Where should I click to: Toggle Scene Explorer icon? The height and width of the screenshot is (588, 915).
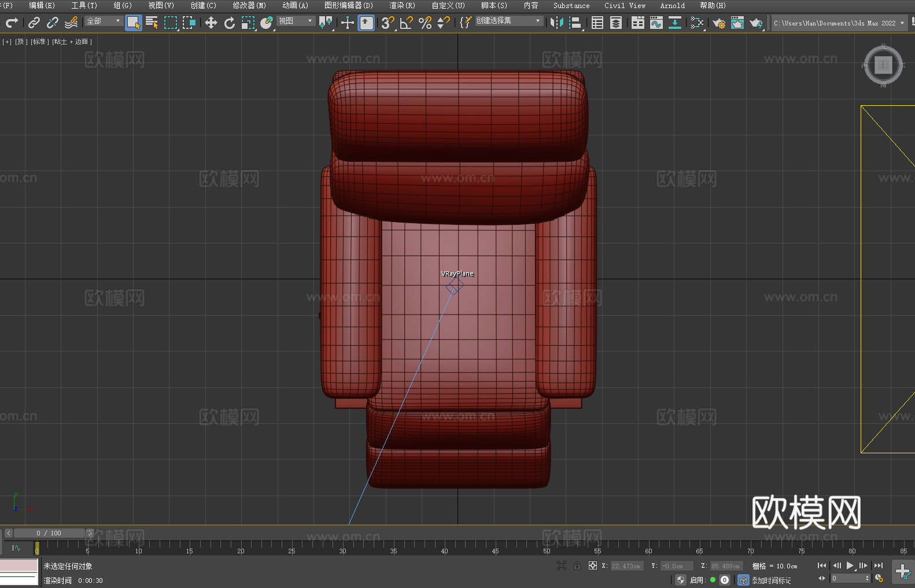coord(597,23)
